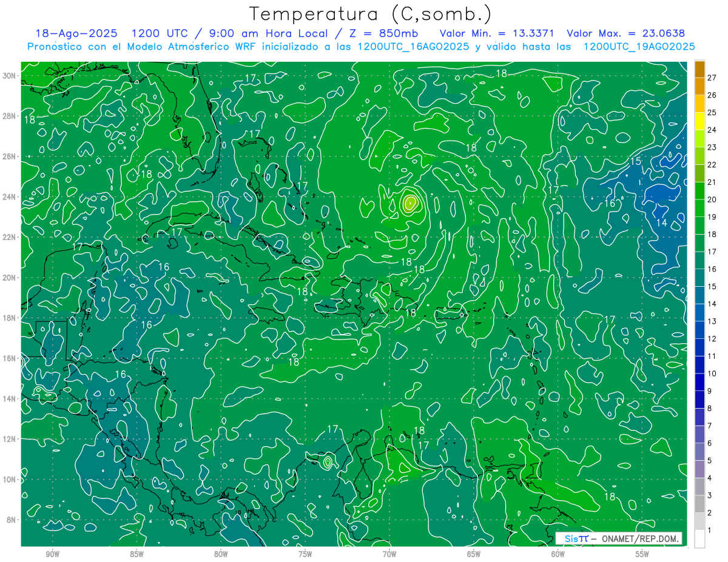Click the "27" label on the color scale
The width and height of the screenshot is (728, 562).
pyautogui.click(x=712, y=78)
